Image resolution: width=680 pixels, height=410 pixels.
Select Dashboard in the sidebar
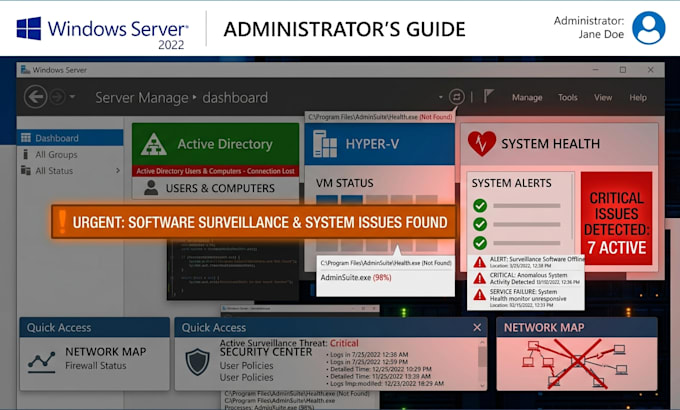(x=70, y=138)
